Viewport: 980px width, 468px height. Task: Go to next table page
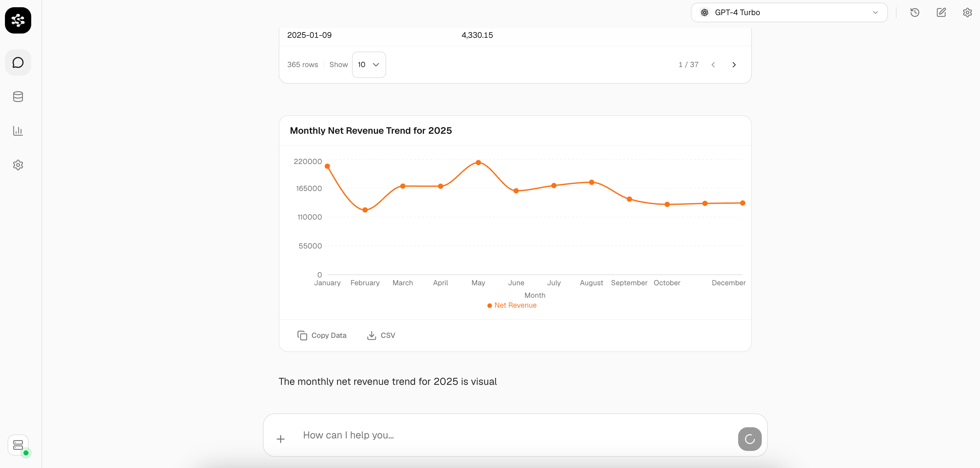[x=734, y=65]
